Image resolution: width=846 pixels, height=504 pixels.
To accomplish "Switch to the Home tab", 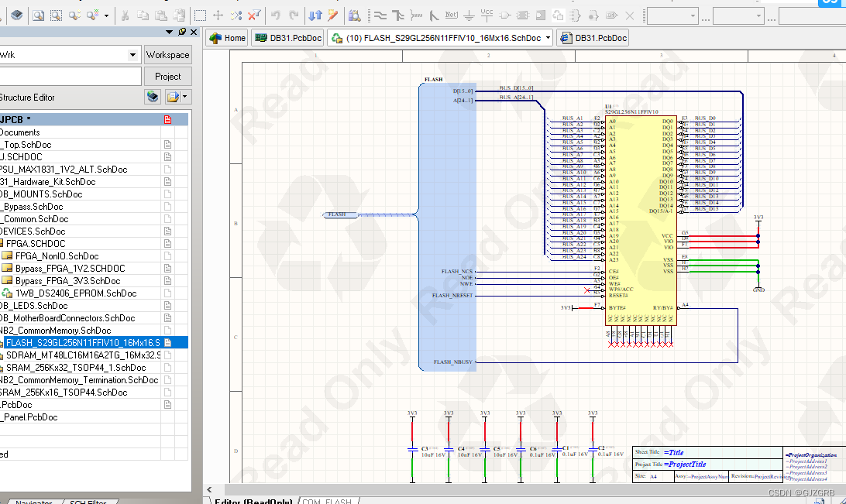I will coord(228,38).
